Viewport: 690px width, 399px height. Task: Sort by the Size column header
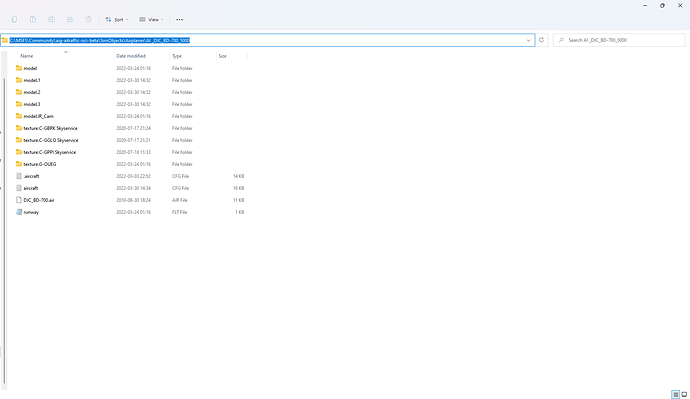(x=223, y=56)
